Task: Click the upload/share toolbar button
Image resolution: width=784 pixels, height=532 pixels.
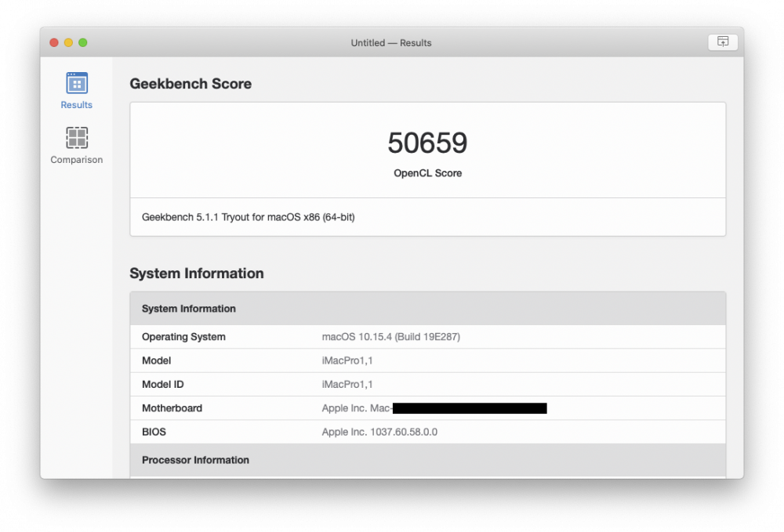Action: pos(723,42)
